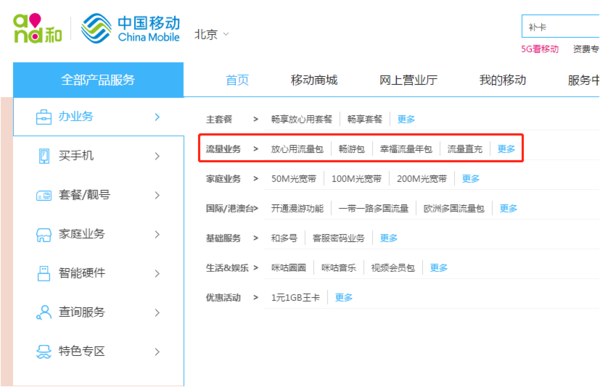Switch to the 移动商城 tab
Viewport: 600px width, 387px height.
click(x=314, y=80)
